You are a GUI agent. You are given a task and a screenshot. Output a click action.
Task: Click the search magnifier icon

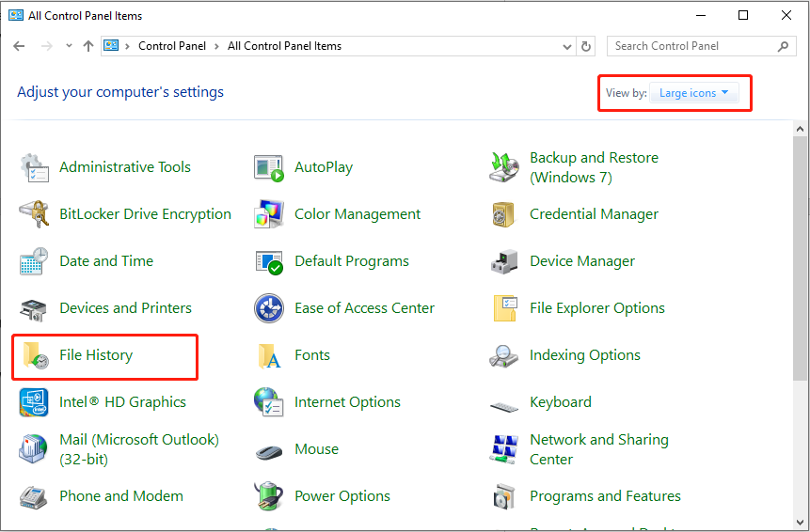783,46
